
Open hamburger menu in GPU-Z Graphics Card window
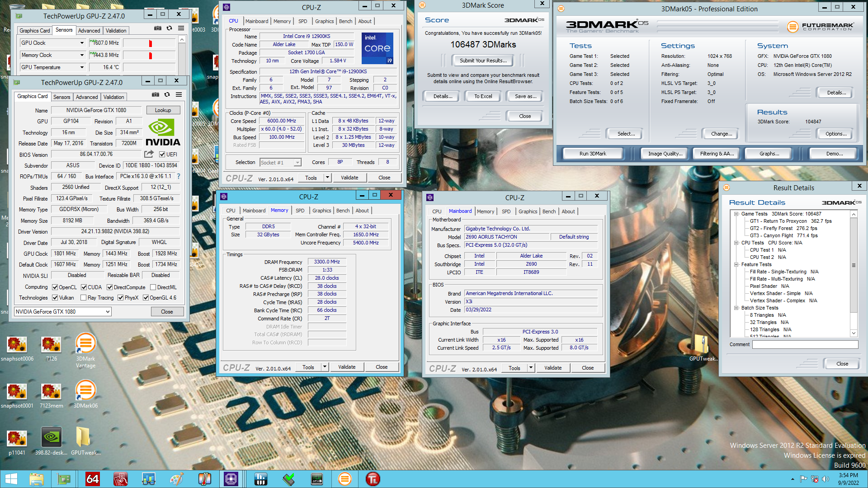click(x=179, y=94)
